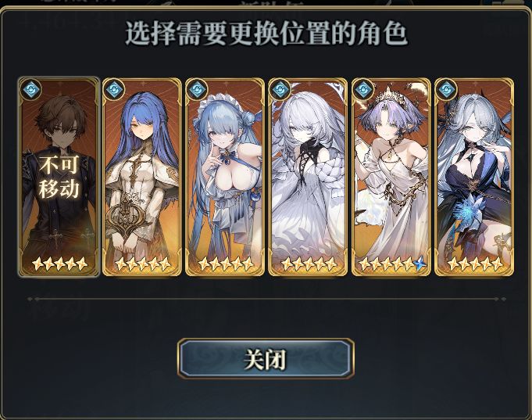The height and width of the screenshot is (420, 532).
Task: Click element icon on blue-haired nun card
Action: pos(114,90)
